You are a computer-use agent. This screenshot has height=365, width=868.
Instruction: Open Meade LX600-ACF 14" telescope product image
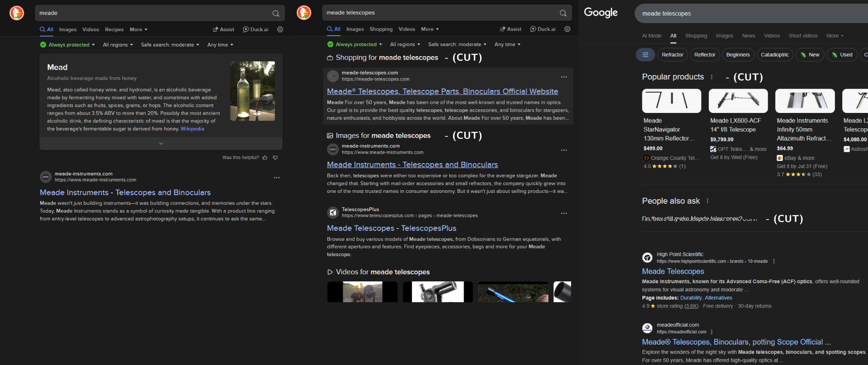pos(738,101)
